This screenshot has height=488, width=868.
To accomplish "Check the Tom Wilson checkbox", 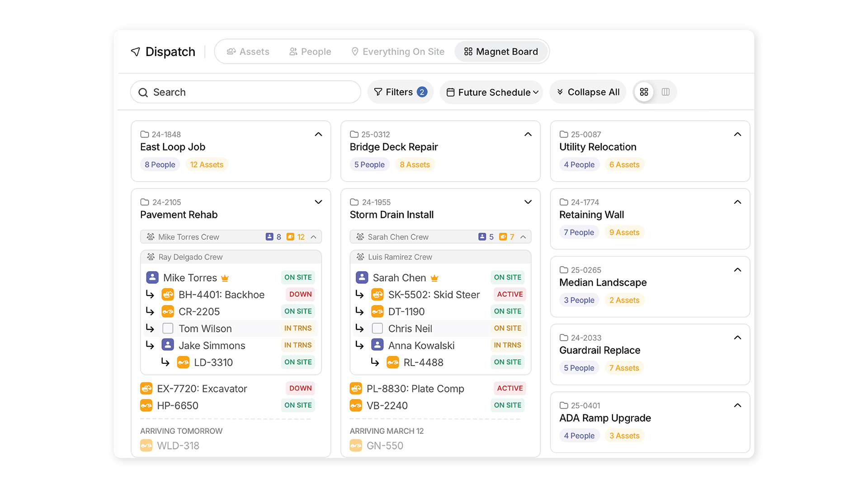I will [168, 328].
